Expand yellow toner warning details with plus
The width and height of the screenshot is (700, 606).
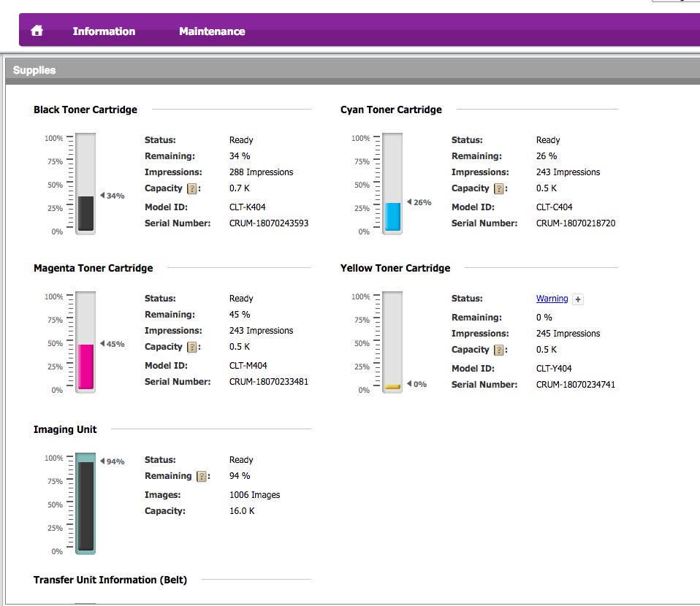pos(577,299)
